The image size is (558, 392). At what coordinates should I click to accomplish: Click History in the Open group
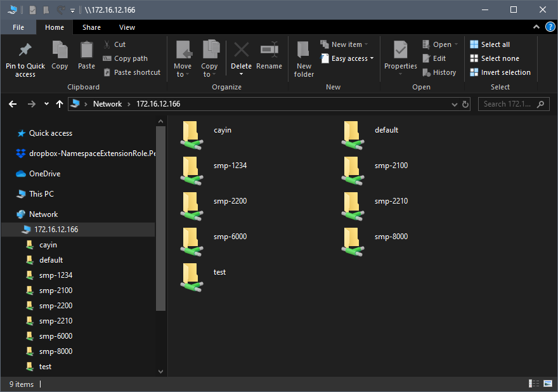tap(439, 72)
